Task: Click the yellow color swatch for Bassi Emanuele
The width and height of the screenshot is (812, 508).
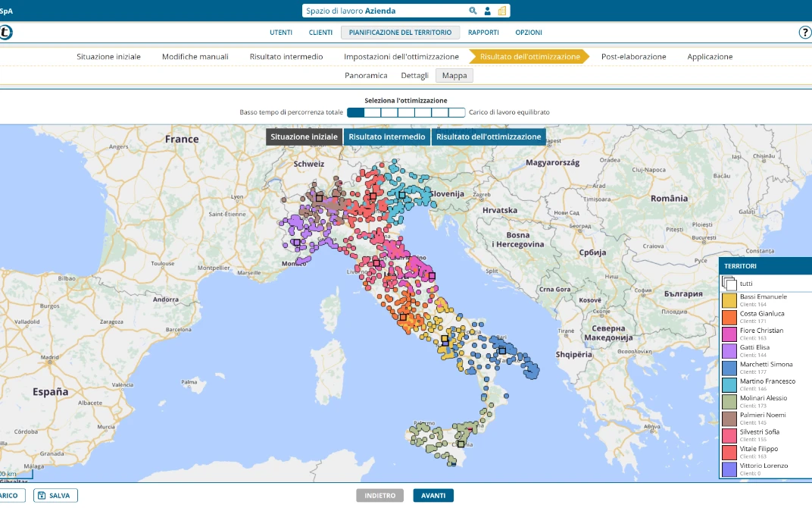Action: point(728,299)
